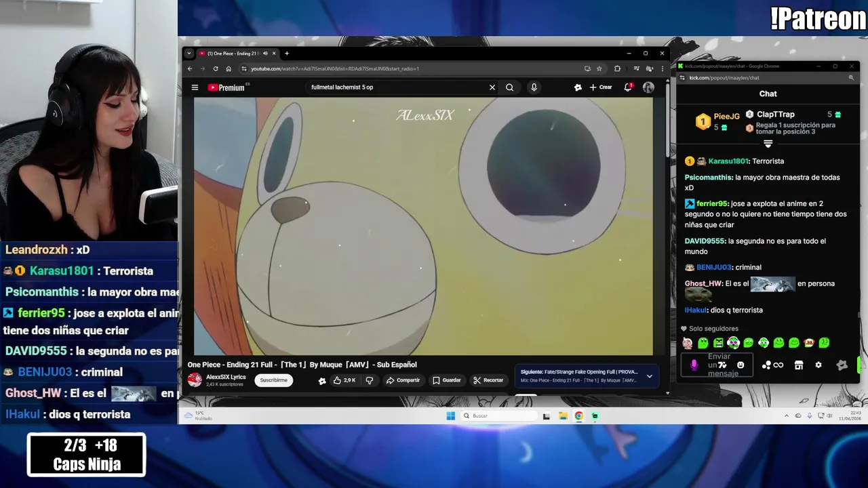Screen dimensions: 868x488
Task: Open Kick chat site info icon
Action: point(683,78)
